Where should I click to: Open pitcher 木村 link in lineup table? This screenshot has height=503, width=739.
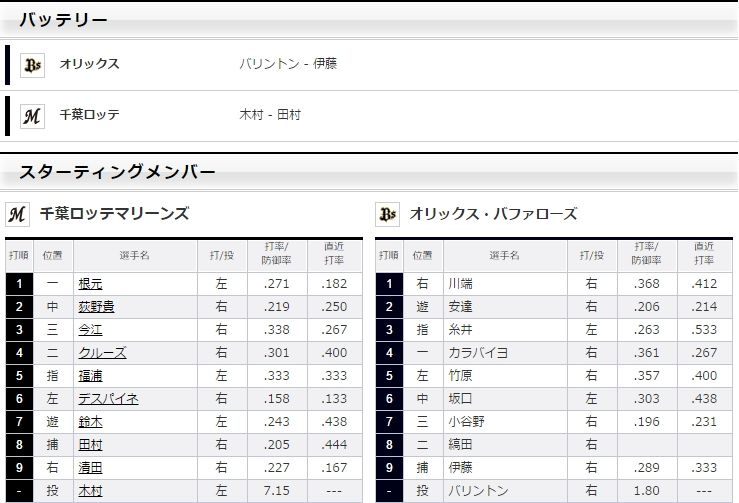tap(90, 491)
